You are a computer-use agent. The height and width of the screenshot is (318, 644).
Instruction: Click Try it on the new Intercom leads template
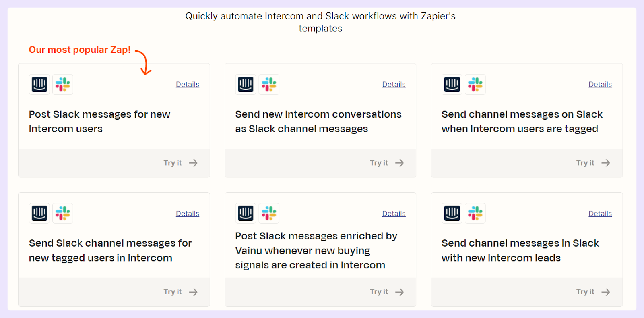pos(593,291)
